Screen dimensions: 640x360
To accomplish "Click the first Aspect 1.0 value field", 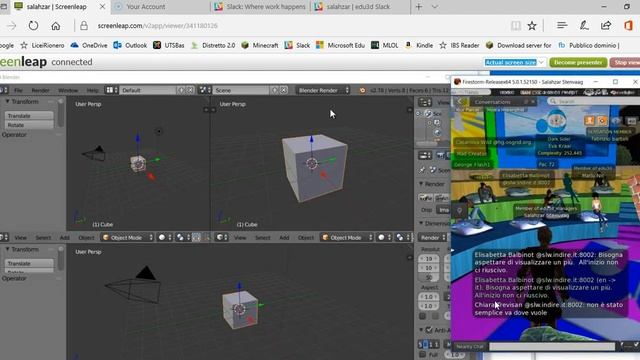I will [x=429, y=297].
